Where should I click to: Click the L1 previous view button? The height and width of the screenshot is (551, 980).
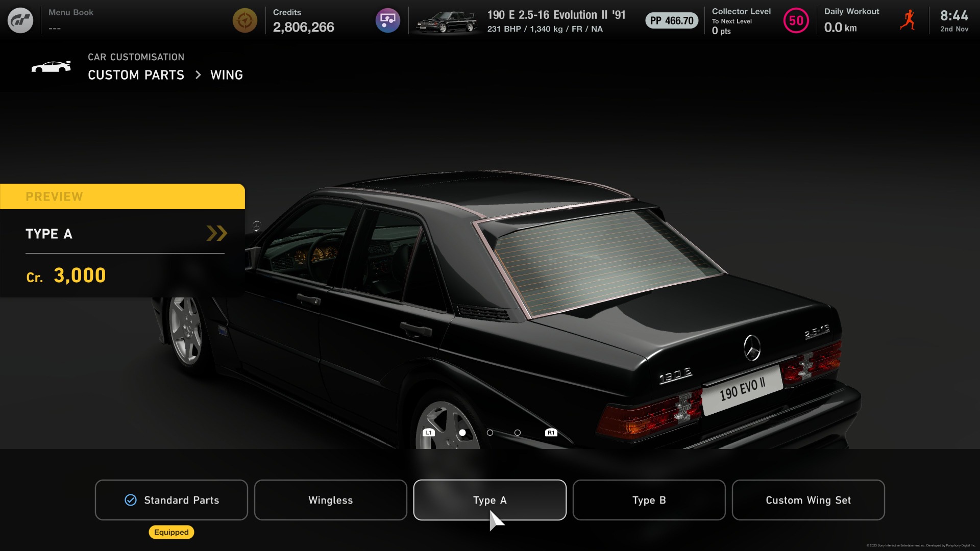click(429, 433)
